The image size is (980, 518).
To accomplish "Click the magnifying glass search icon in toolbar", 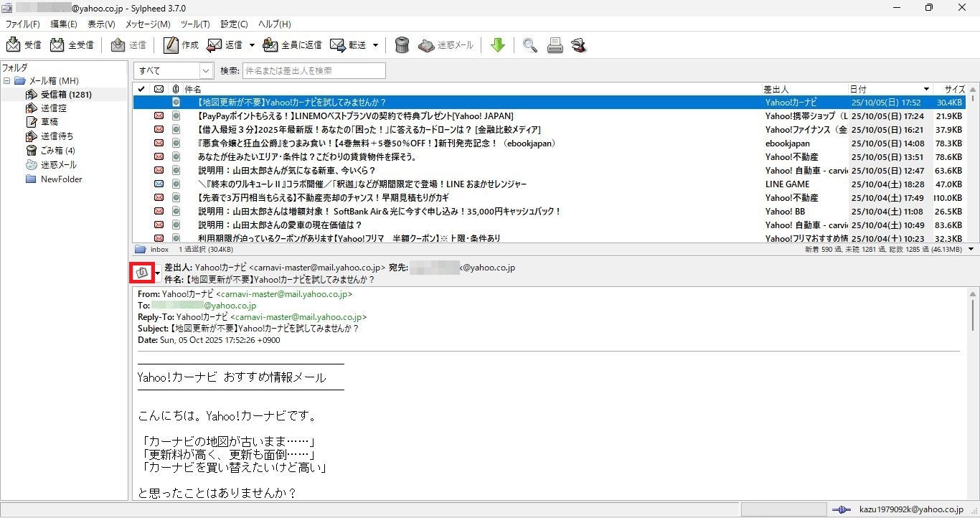I will [x=529, y=45].
